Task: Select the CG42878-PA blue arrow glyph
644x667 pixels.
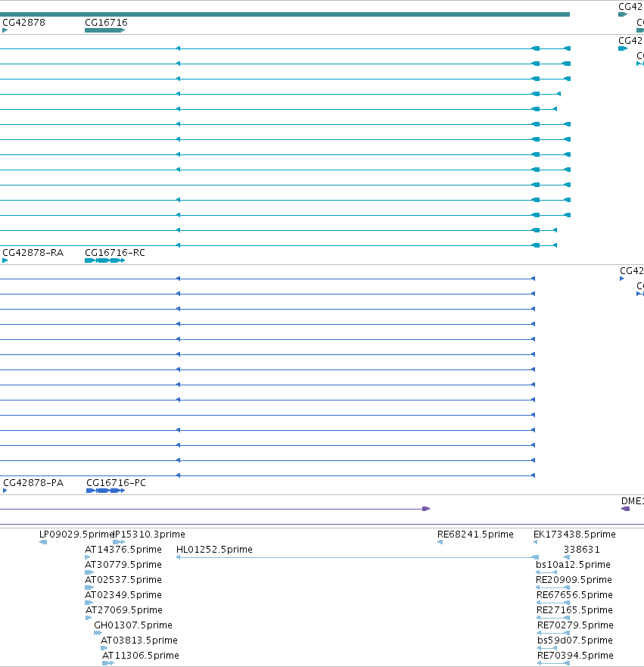Action: [x=5, y=491]
